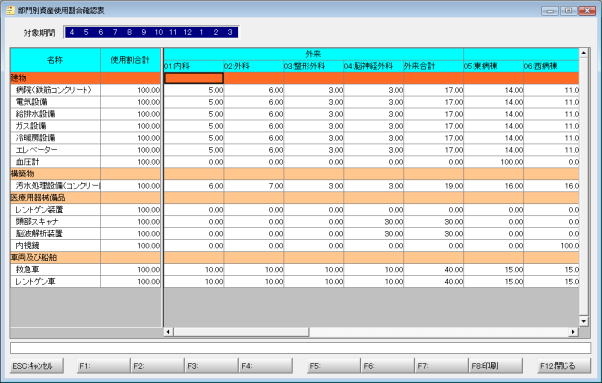Click the 03整形外科 column header
Viewport: 602px width, 383px height.
pyautogui.click(x=314, y=66)
